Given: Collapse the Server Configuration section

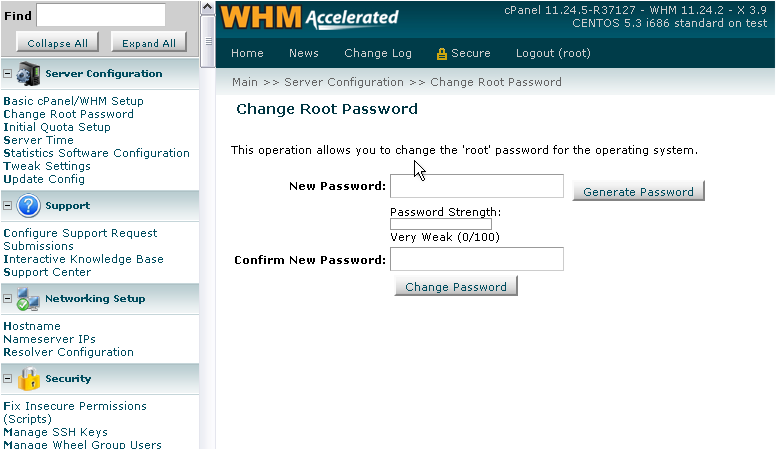Looking at the screenshot, I should [x=7, y=74].
